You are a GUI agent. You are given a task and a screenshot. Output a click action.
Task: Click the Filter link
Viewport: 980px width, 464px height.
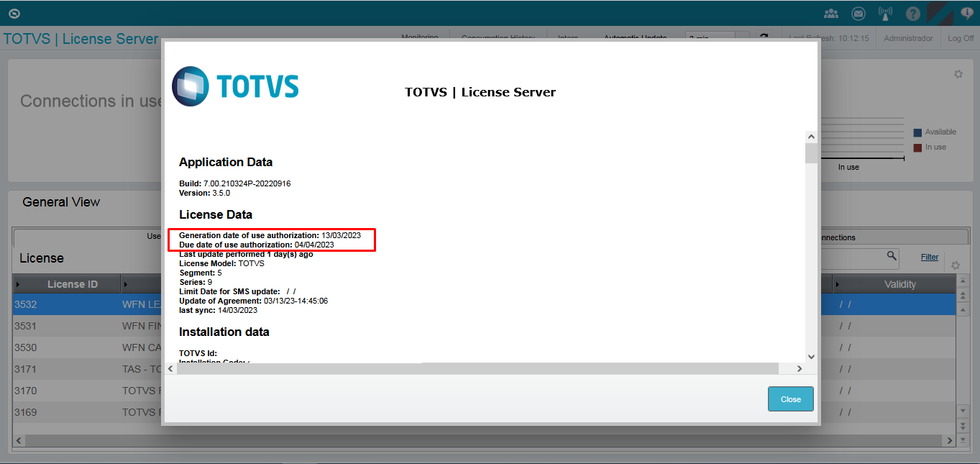pyautogui.click(x=930, y=257)
